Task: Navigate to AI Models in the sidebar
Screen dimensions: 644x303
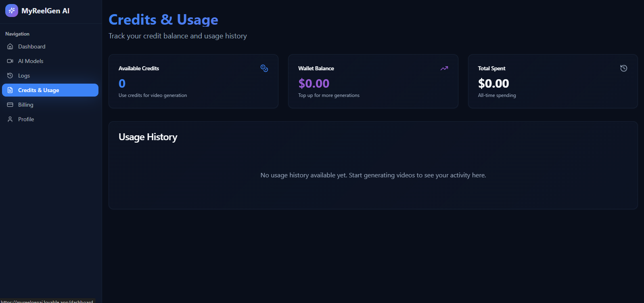Action: pyautogui.click(x=31, y=61)
